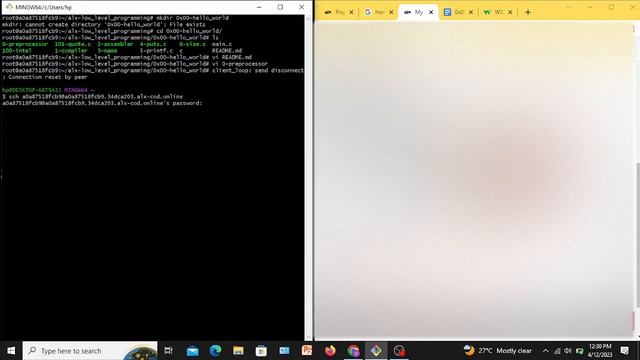Click 'main.c' in the ls output
The image size is (640, 360).
pyautogui.click(x=222, y=44)
